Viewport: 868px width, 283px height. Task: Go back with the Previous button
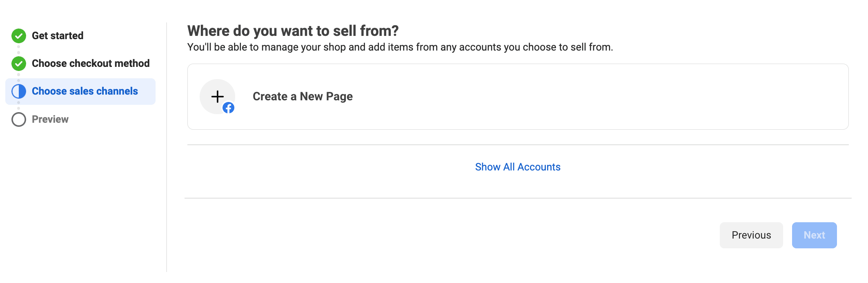pyautogui.click(x=751, y=235)
